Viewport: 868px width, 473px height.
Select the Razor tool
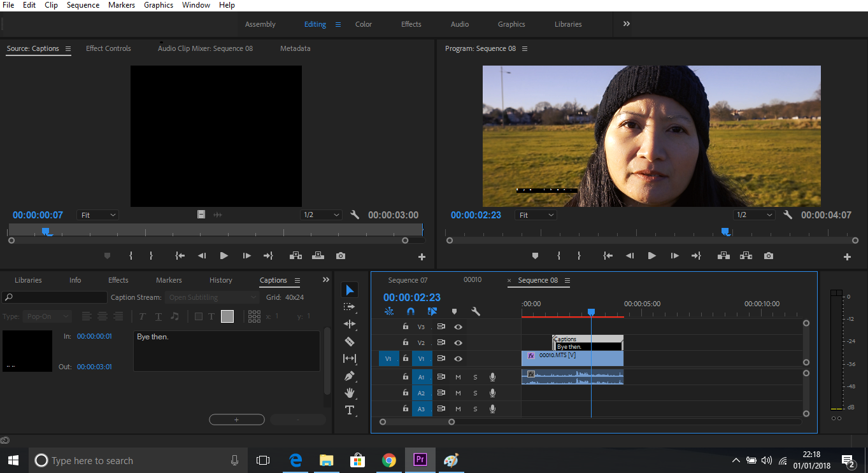(350, 341)
